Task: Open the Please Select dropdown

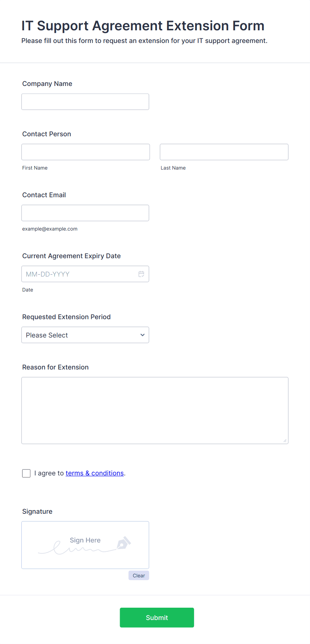Action: 85,335
